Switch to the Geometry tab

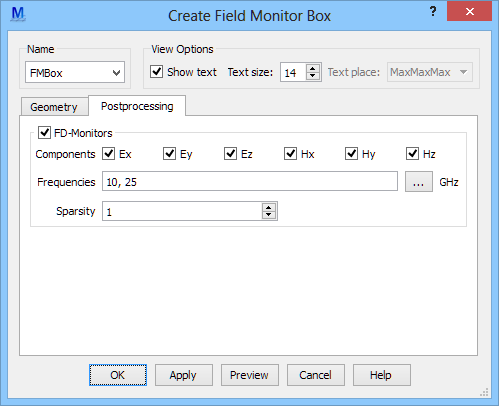click(x=54, y=107)
